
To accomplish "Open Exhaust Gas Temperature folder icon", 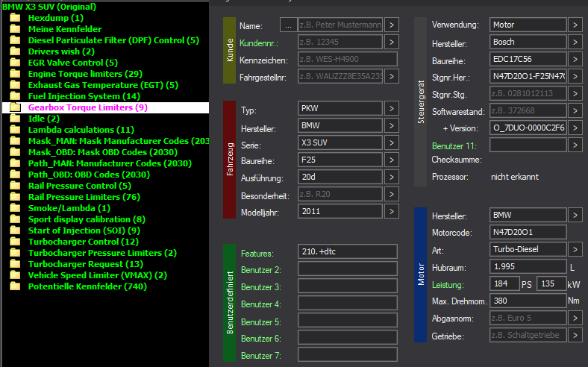I will 15,85.
